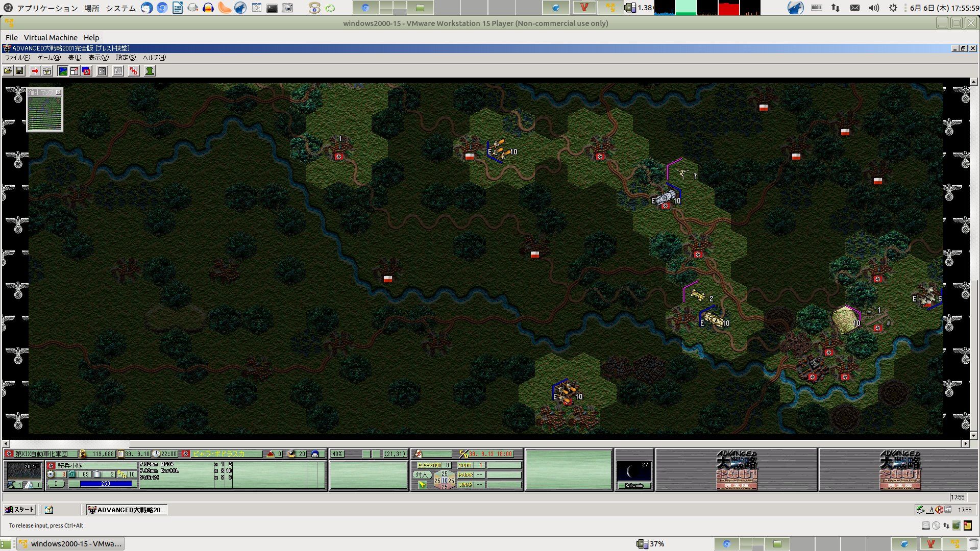Click the funds value 119,688

coord(103,454)
